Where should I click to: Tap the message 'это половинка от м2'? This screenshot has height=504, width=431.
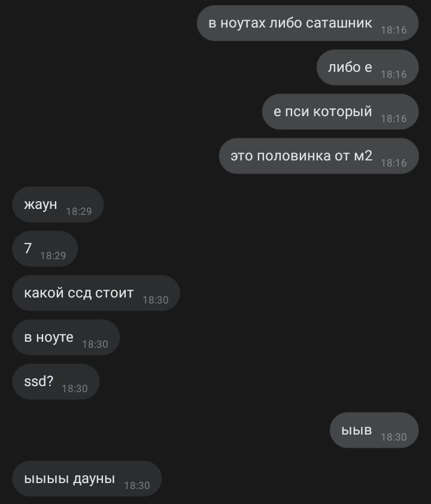pos(319,156)
